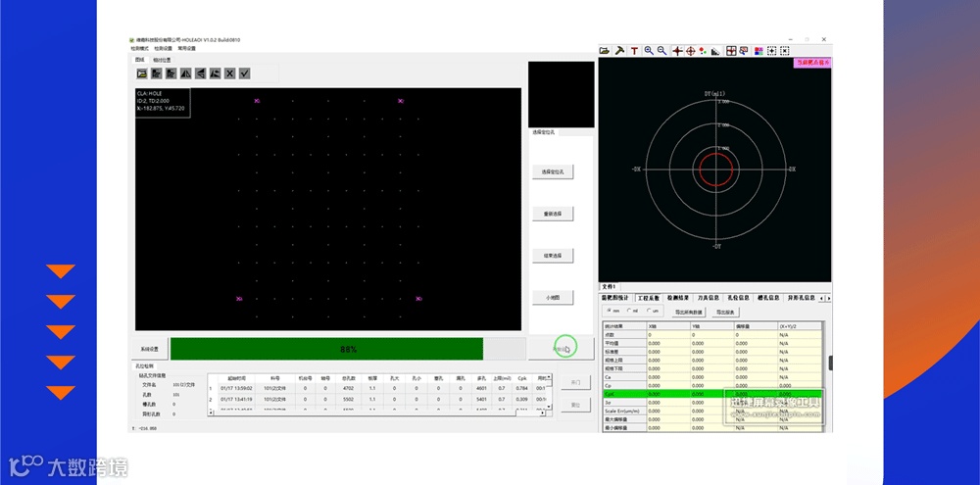Click the checkmark confirm icon in left toolbar
The height and width of the screenshot is (485, 980).
tap(244, 73)
